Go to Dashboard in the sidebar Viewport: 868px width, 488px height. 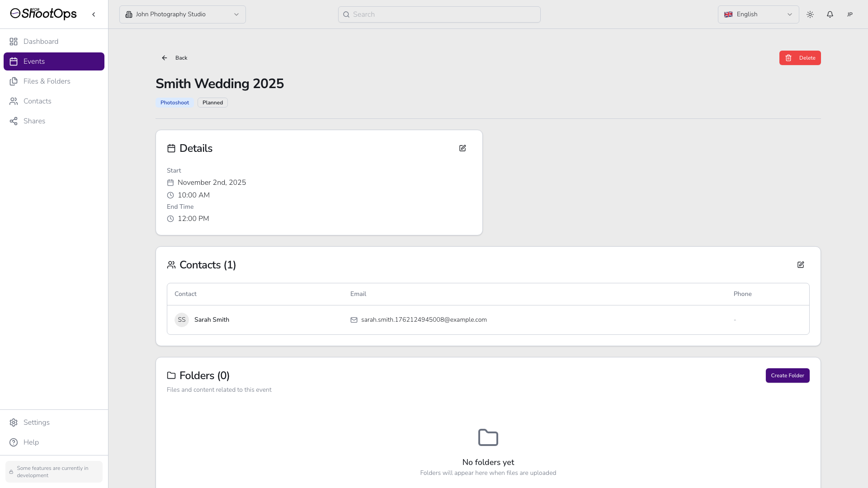point(41,42)
